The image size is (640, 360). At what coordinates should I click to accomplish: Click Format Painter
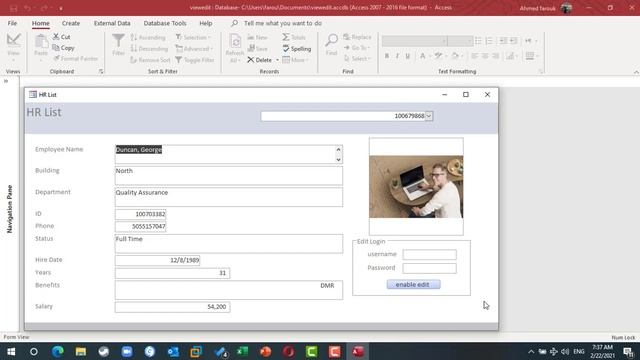coord(76,59)
